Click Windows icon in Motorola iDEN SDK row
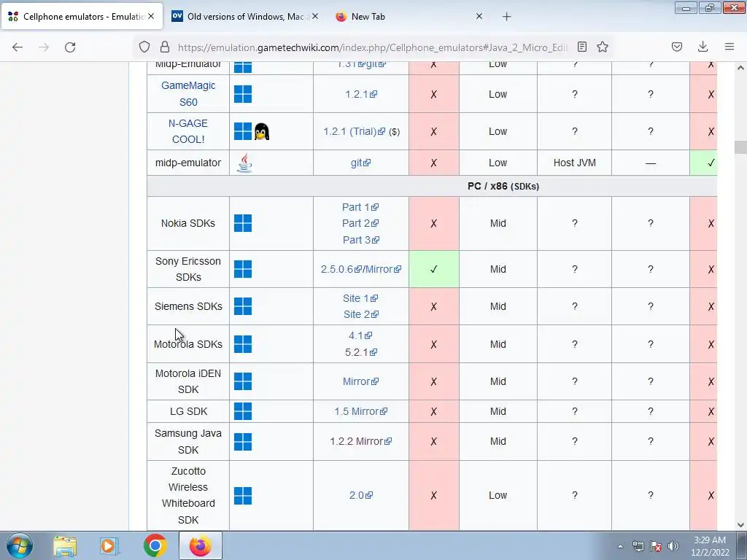Screen dimensions: 747x560 click(243, 381)
